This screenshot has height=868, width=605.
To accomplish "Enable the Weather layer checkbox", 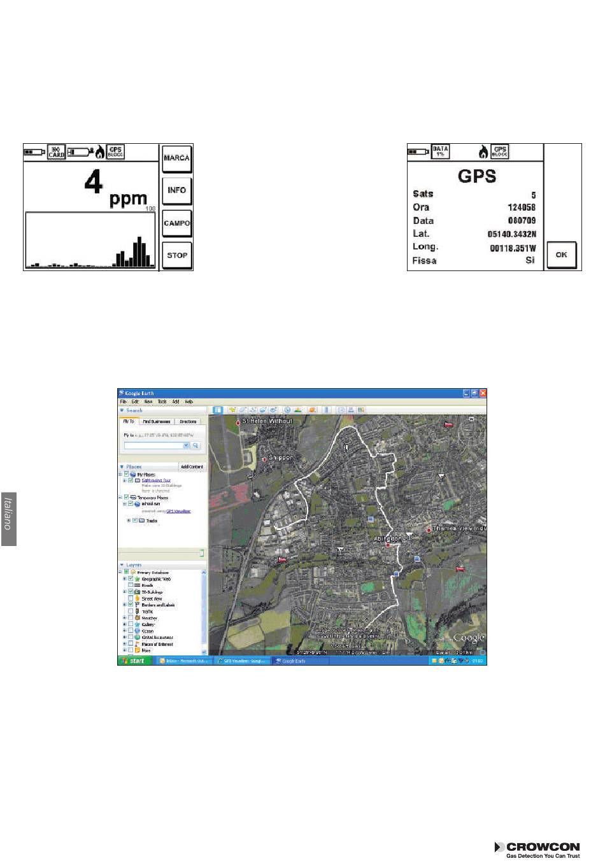I will click(x=131, y=618).
